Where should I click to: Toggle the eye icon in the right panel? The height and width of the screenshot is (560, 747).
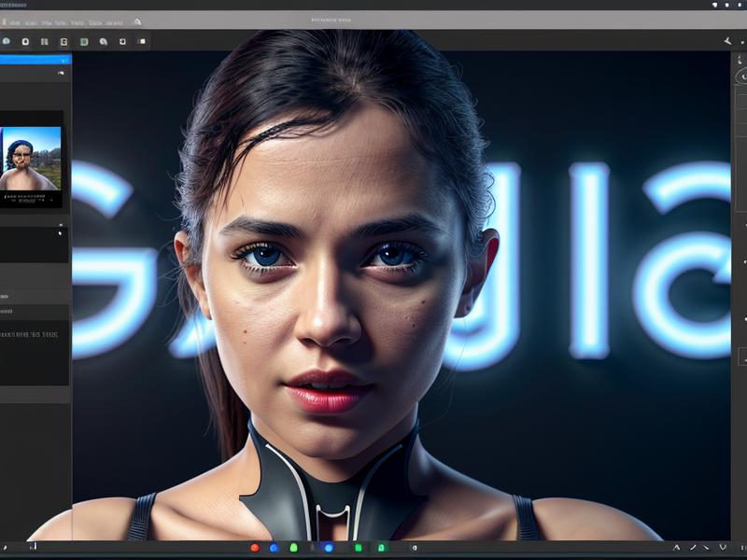[x=741, y=74]
